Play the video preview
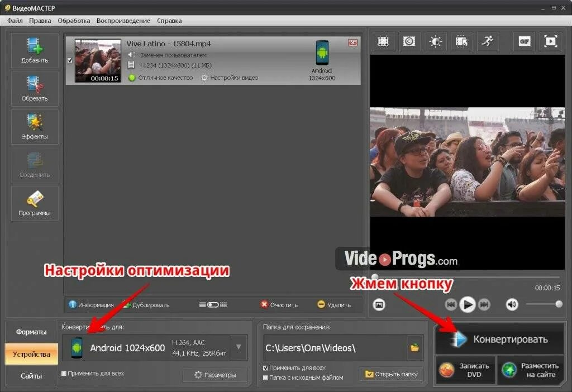 coord(468,304)
